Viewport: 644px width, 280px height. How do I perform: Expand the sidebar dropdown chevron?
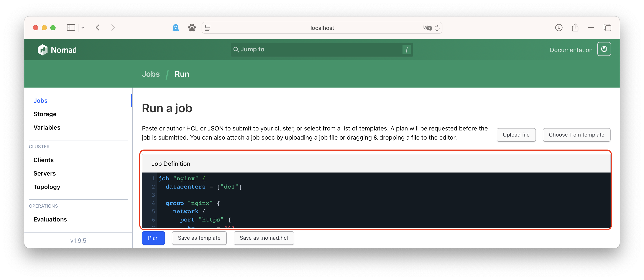(x=83, y=28)
